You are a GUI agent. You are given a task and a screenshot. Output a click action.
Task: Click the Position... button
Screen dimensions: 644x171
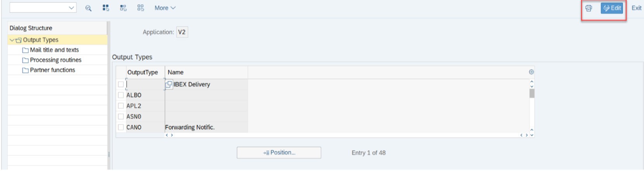(279, 153)
